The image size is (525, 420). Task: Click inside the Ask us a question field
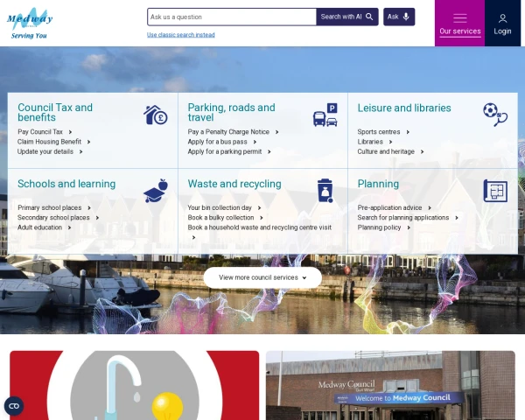(x=232, y=17)
